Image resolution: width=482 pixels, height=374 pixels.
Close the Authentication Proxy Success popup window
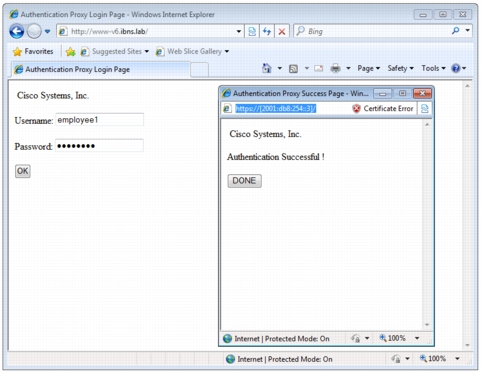422,93
